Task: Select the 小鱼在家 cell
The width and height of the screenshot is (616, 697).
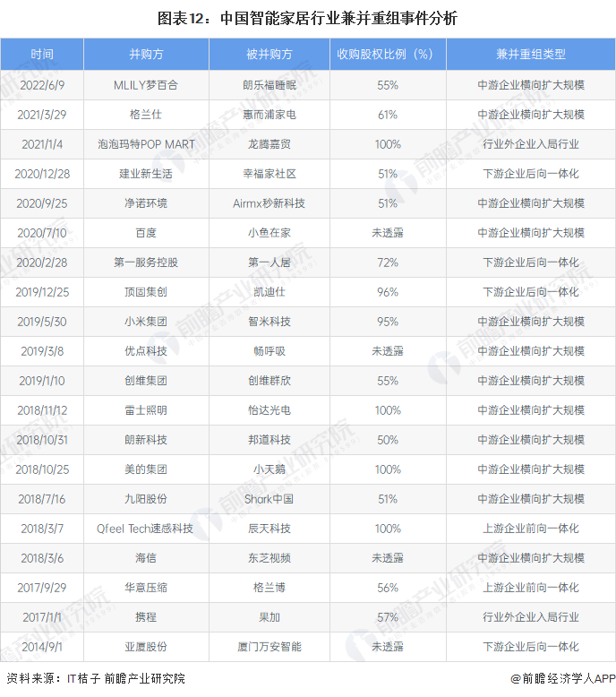Action: [269, 233]
